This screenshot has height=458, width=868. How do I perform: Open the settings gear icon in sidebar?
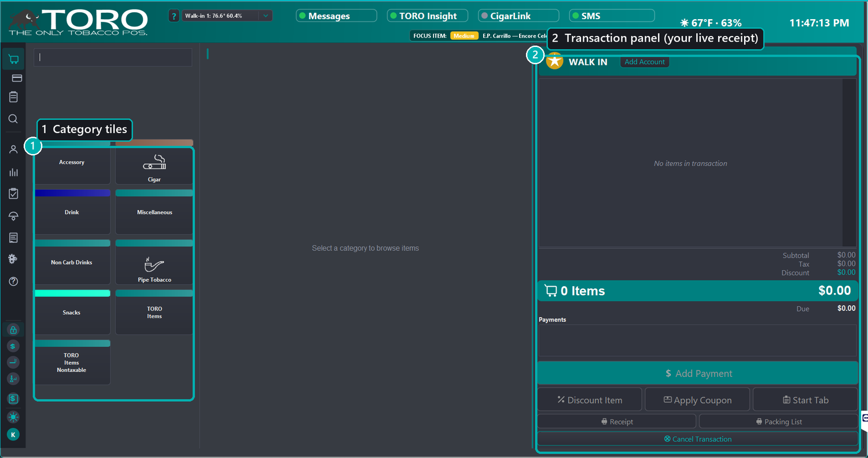(x=13, y=259)
